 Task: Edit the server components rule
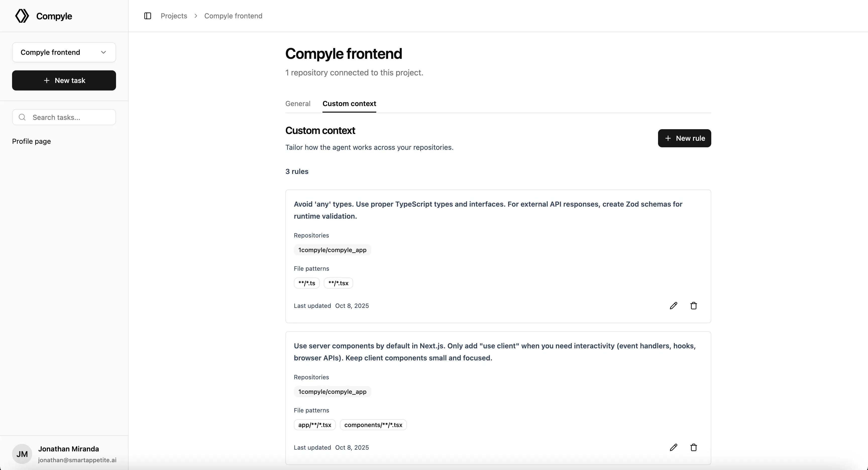coord(674,447)
